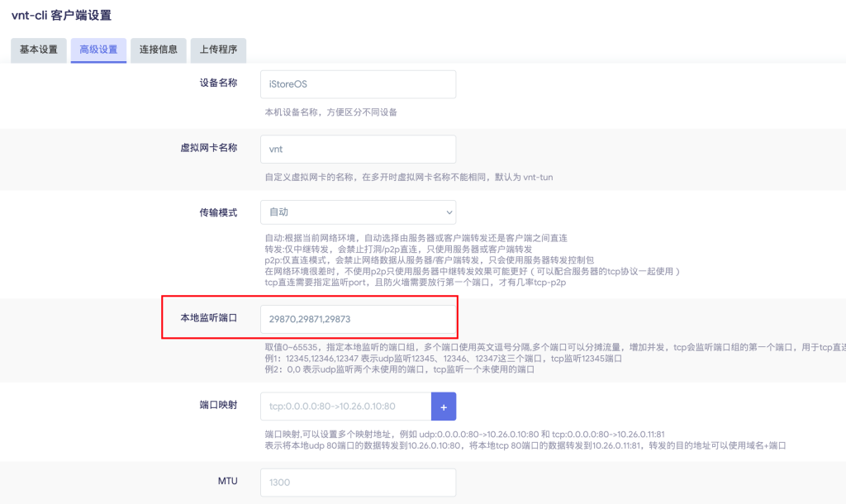Click the 传输模式 field label
This screenshot has width=846, height=504.
pyautogui.click(x=218, y=212)
